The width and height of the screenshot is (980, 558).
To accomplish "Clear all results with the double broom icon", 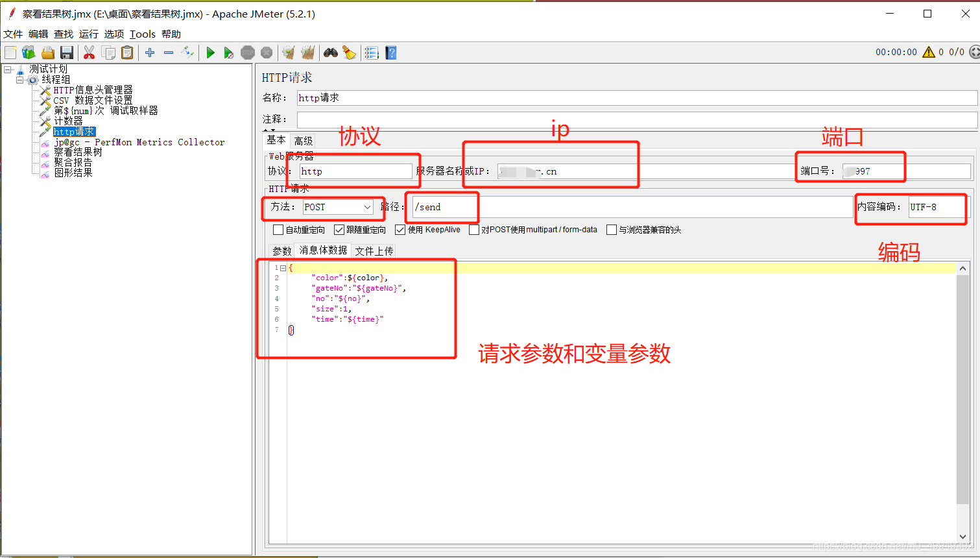I will [308, 53].
